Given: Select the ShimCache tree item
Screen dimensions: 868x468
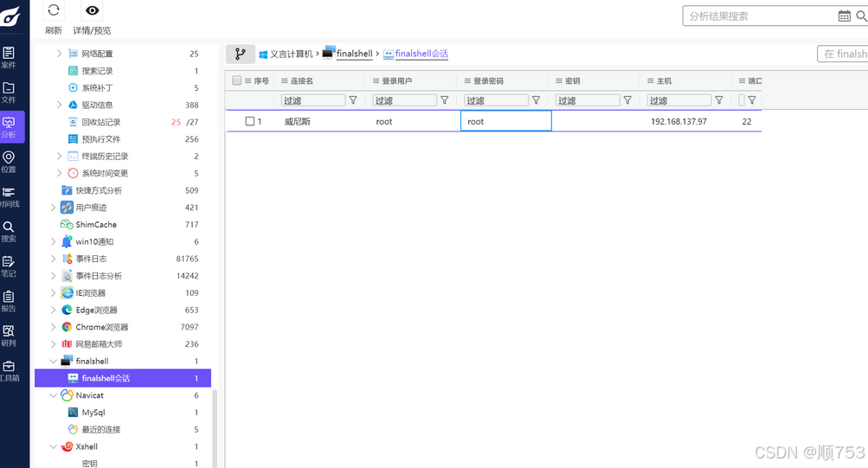Looking at the screenshot, I should 96,225.
